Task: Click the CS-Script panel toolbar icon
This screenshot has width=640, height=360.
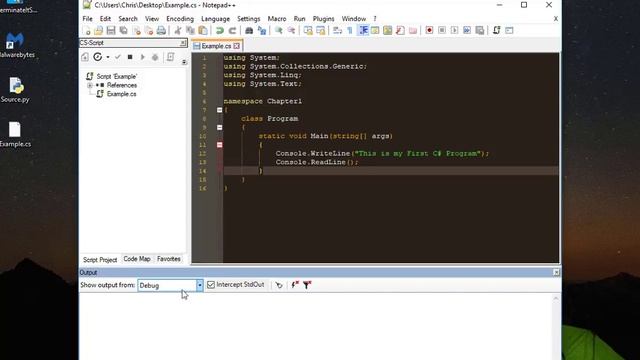Action: pyautogui.click(x=496, y=31)
